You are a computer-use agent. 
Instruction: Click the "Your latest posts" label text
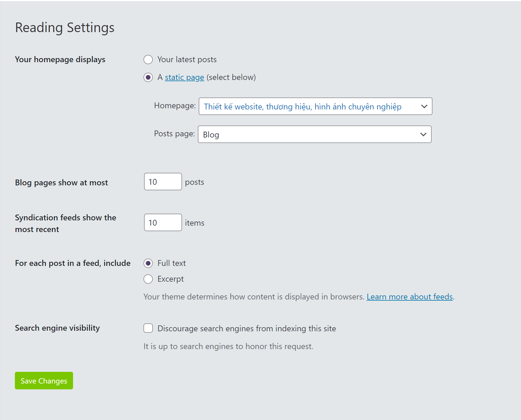click(187, 60)
